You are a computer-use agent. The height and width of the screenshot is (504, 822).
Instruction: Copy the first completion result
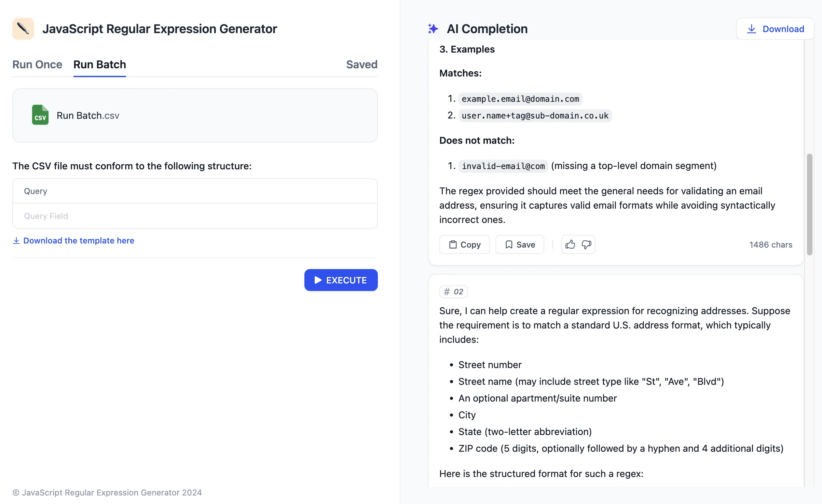tap(464, 244)
